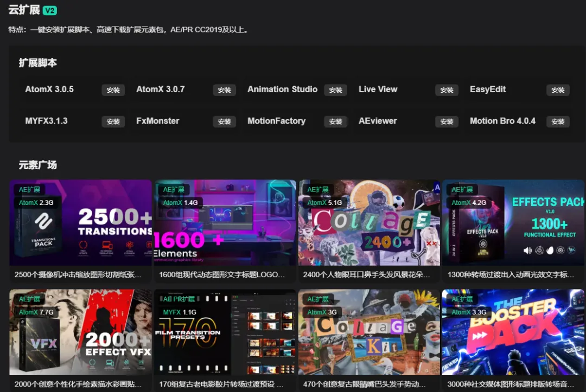Install the AtomX 3.0.5 script
Viewport: 586px width, 392px height.
pyautogui.click(x=113, y=90)
